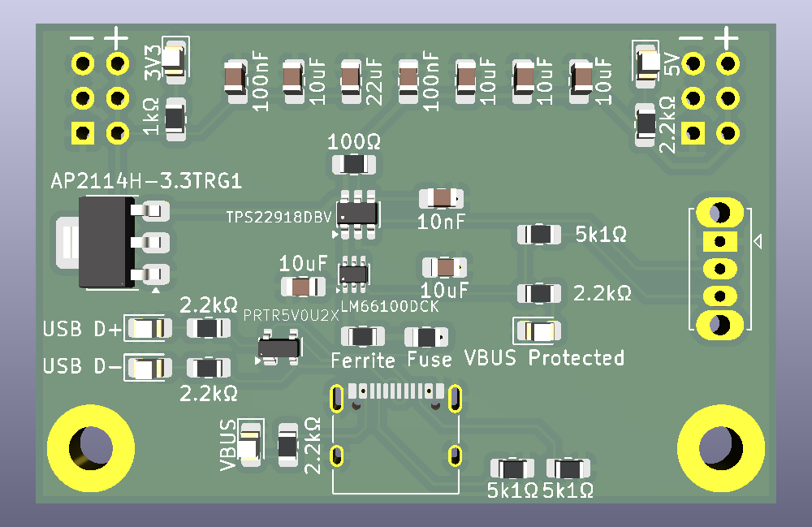Select the AP2114H-3.3TRG1 silkscreen label
The height and width of the screenshot is (527, 812).
146,181
